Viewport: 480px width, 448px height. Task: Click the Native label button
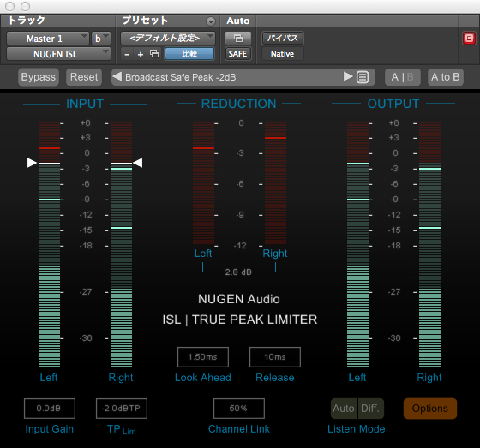point(283,54)
